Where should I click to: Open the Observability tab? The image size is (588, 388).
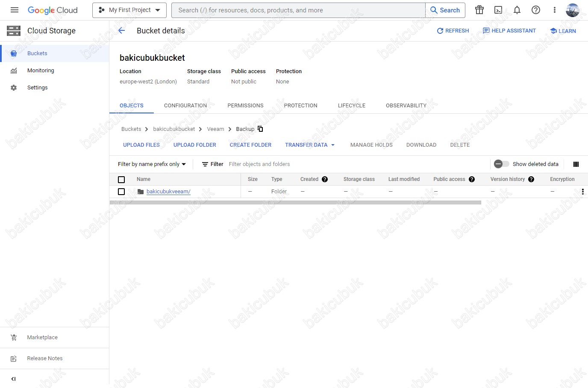406,106
